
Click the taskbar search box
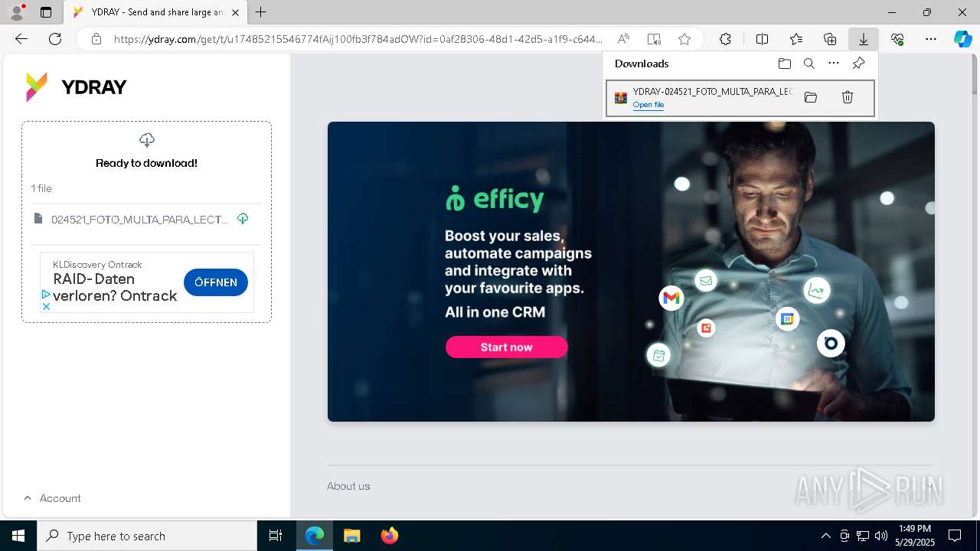(x=147, y=536)
